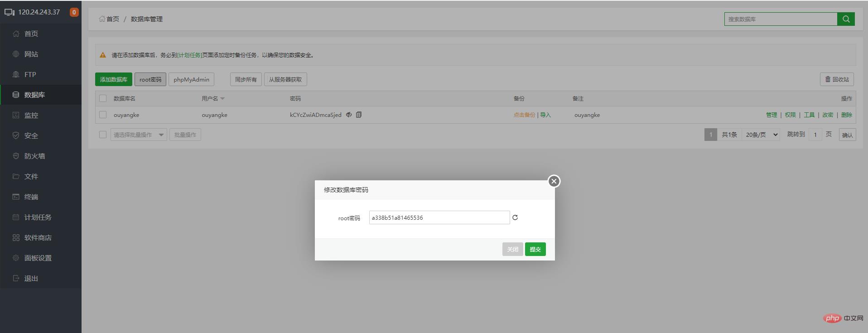Open 计划任务 from the sidebar menu
Viewport: 868px width, 333px height.
(x=38, y=217)
